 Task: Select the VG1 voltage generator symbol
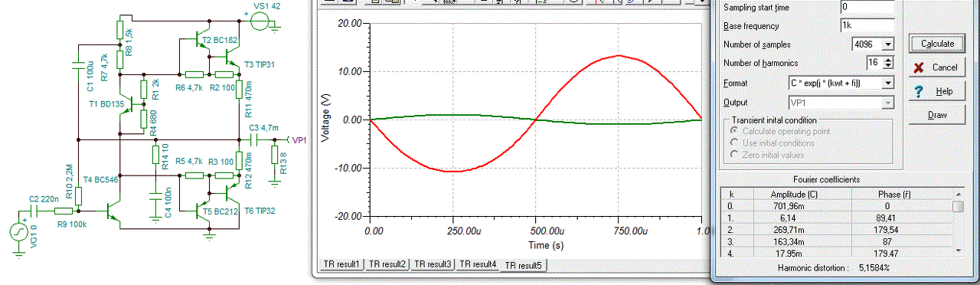pyautogui.click(x=17, y=231)
